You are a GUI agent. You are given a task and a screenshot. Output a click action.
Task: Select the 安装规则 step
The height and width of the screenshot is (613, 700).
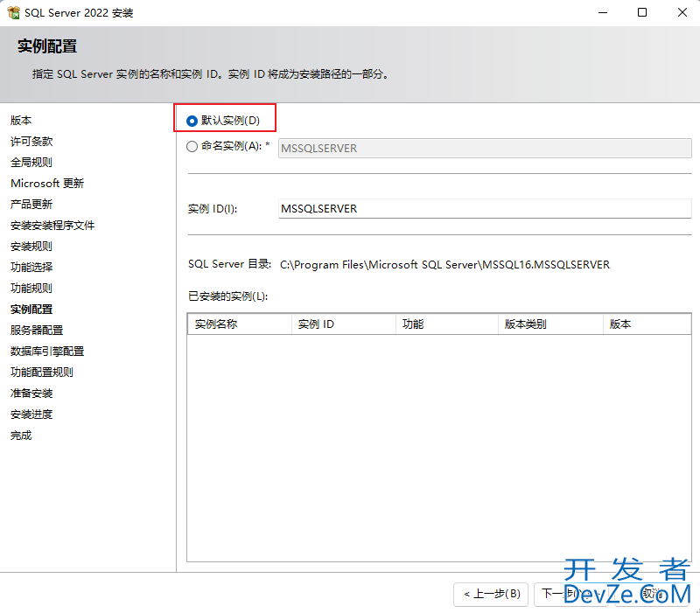(x=31, y=247)
